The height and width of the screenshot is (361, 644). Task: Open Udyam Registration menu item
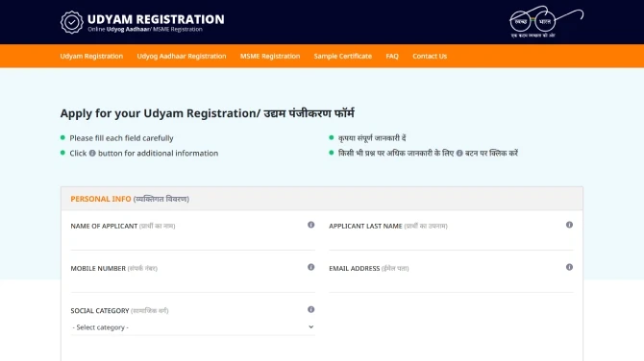click(x=91, y=57)
